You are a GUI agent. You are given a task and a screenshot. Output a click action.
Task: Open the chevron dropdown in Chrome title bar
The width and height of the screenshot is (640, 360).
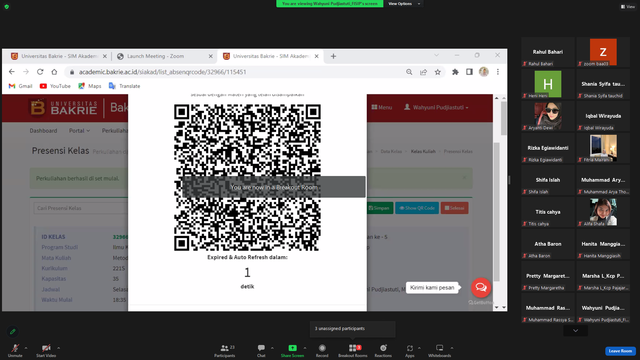436,55
